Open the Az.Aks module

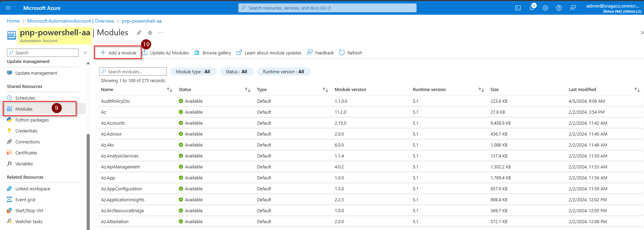click(108, 145)
